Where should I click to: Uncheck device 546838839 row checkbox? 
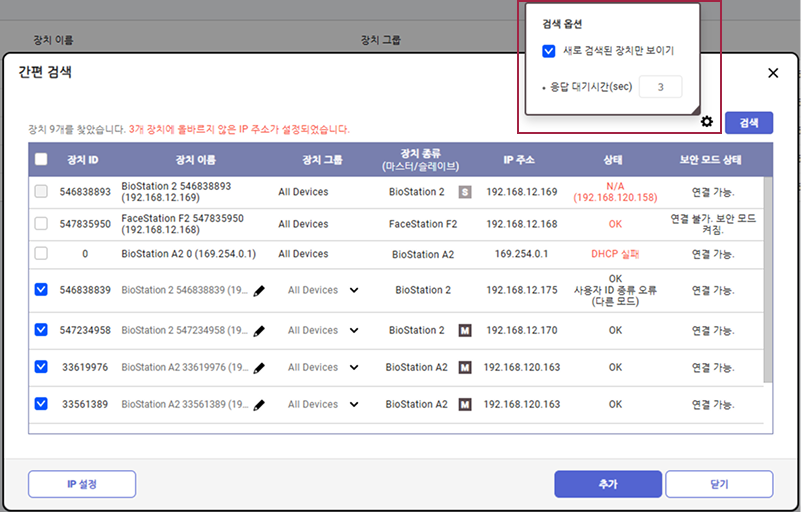click(41, 290)
